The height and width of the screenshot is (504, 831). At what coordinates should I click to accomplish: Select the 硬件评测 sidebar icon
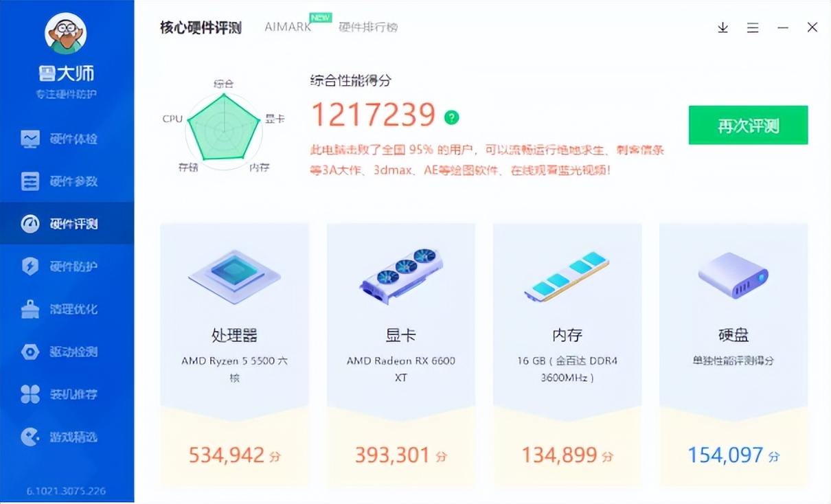(x=30, y=224)
